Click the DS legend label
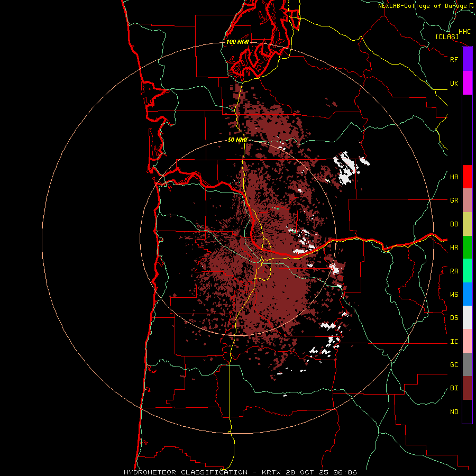Screen dimensions: 476x476 click(454, 318)
